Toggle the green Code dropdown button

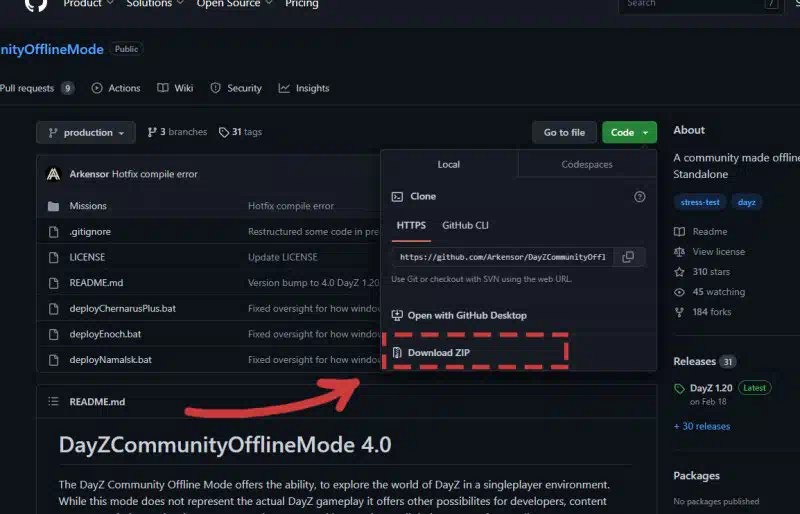(629, 133)
